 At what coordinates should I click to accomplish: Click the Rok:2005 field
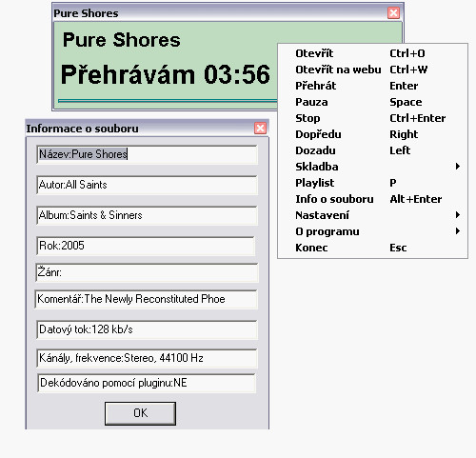pos(146,246)
